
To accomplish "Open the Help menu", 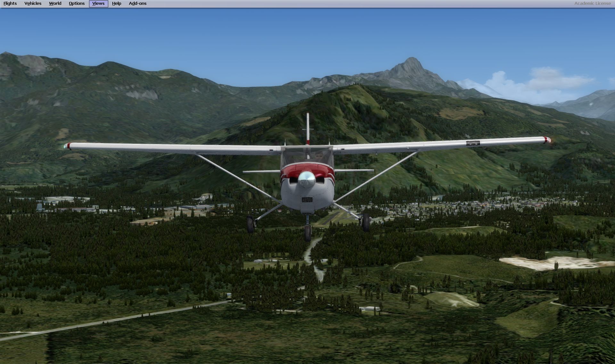I will pos(117,4).
